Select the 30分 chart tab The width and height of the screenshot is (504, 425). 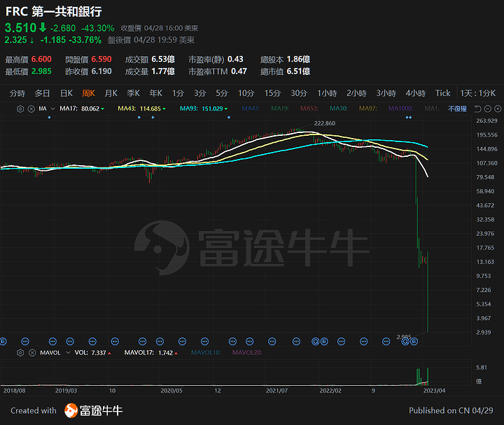[x=299, y=93]
